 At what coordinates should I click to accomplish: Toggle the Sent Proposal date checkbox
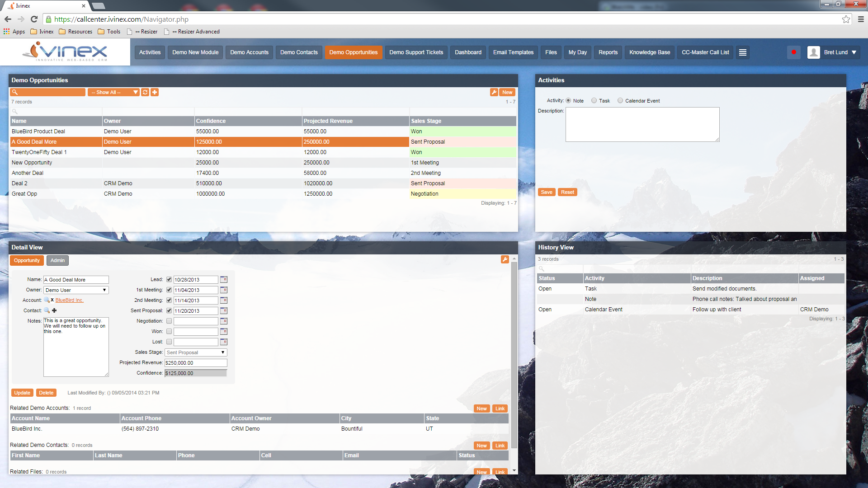[169, 310]
